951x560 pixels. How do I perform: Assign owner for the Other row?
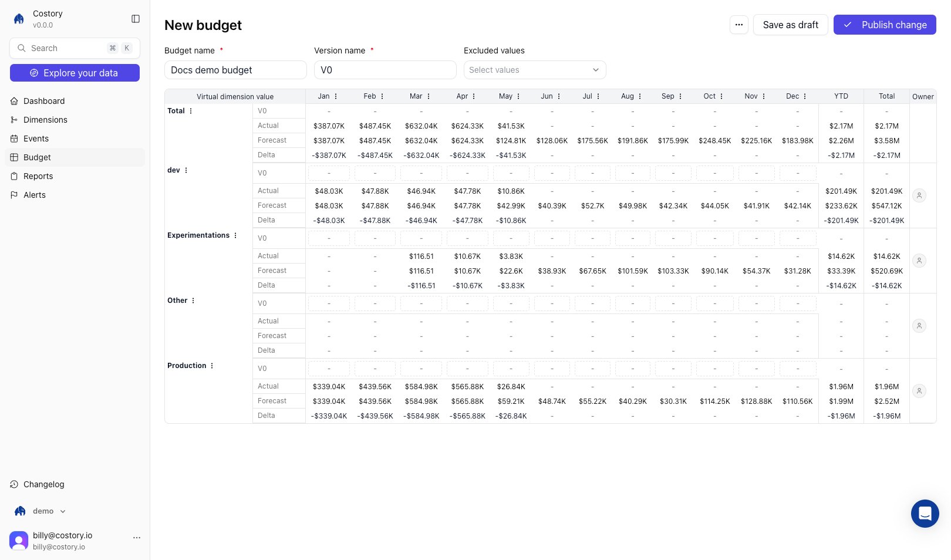919,326
